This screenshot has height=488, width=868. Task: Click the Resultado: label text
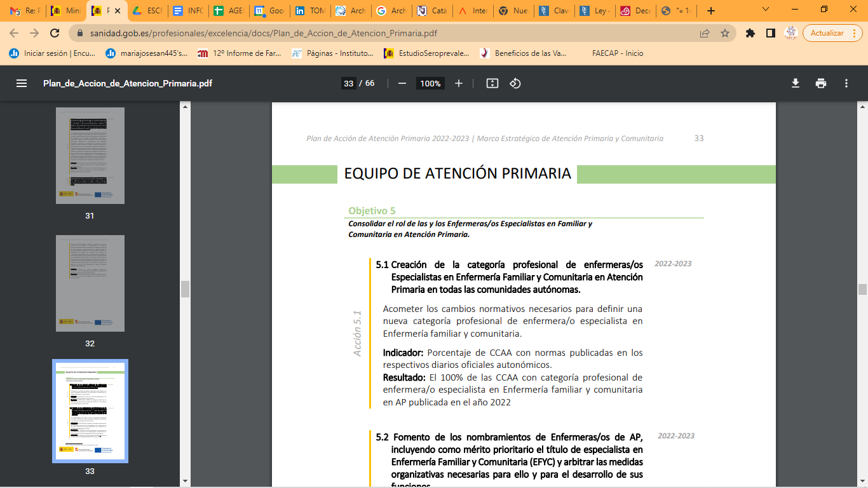click(404, 377)
